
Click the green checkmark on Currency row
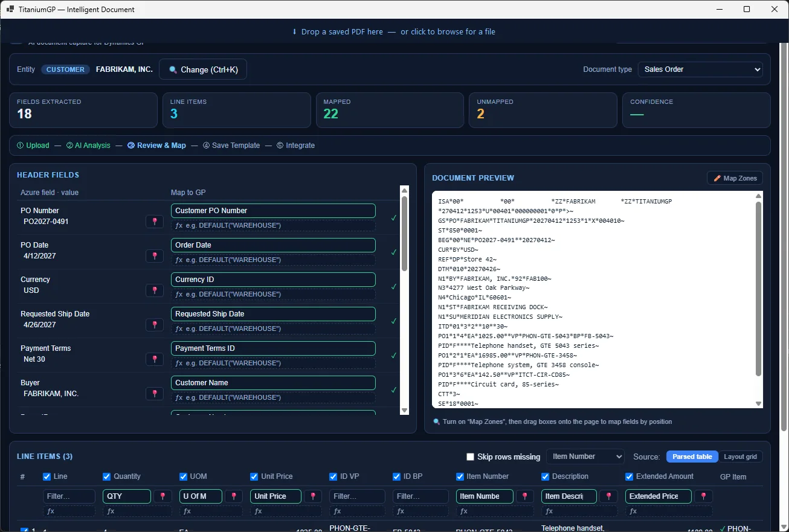pyautogui.click(x=394, y=287)
